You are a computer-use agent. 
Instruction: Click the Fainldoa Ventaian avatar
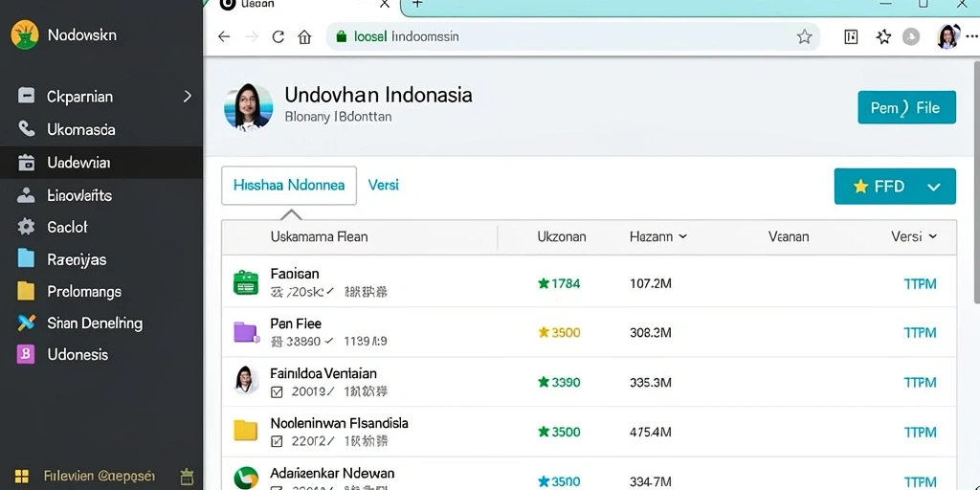pos(245,380)
